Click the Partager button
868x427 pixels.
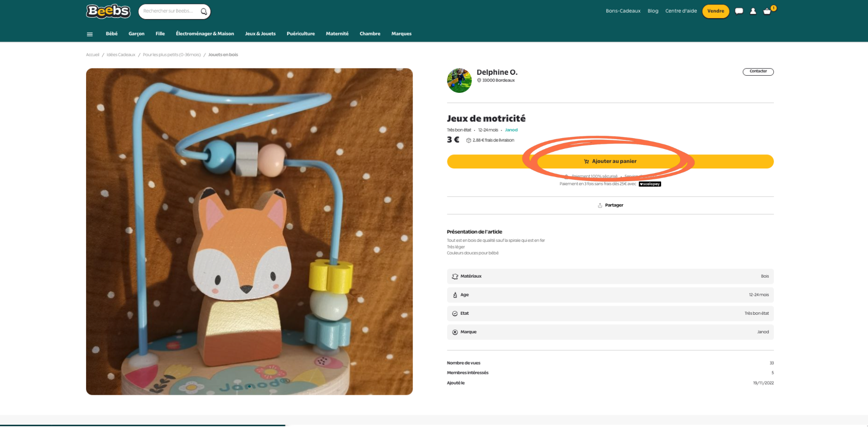tap(610, 206)
